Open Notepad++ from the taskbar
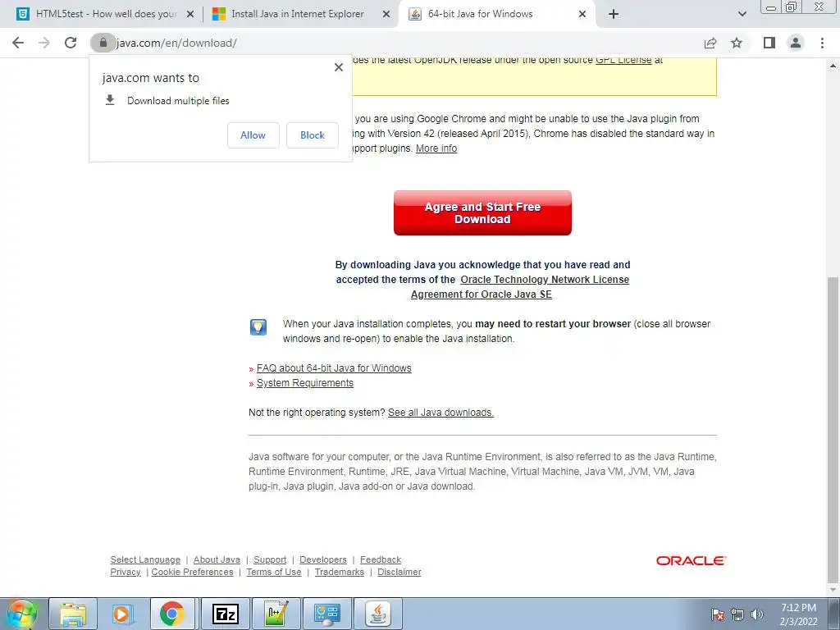 coord(276,614)
